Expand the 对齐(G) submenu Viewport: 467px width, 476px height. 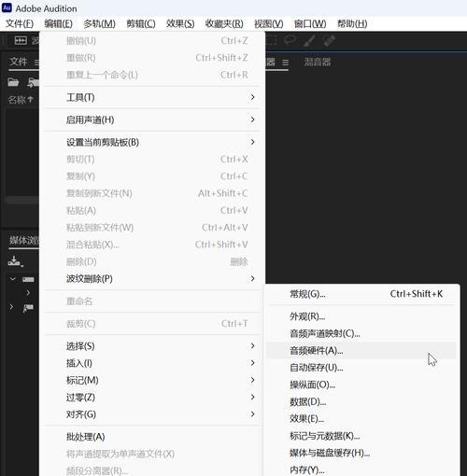point(152,414)
